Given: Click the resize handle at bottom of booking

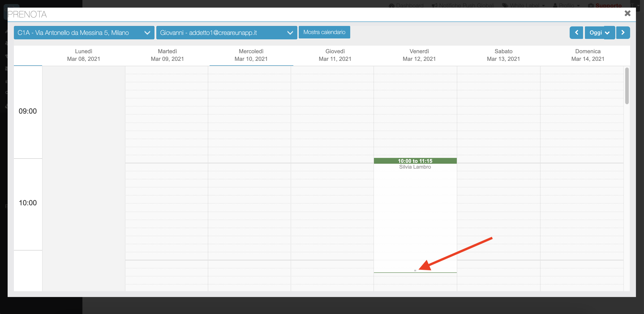Looking at the screenshot, I should 415,271.
